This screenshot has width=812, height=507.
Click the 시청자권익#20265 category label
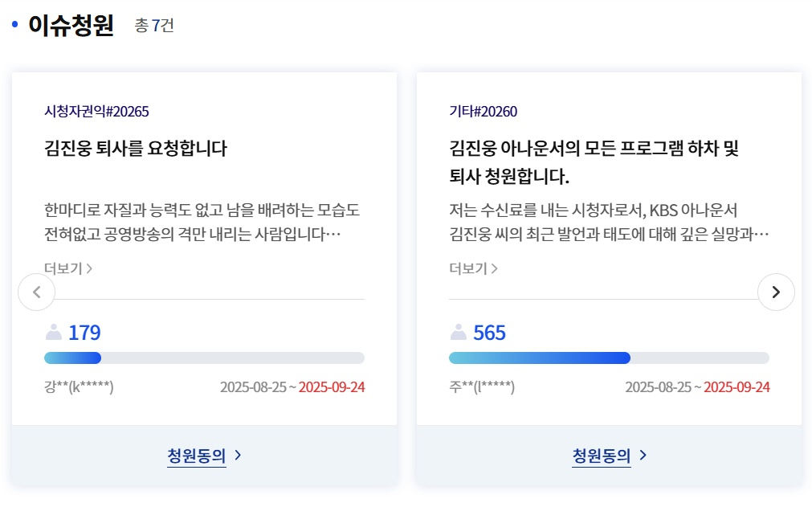point(96,112)
